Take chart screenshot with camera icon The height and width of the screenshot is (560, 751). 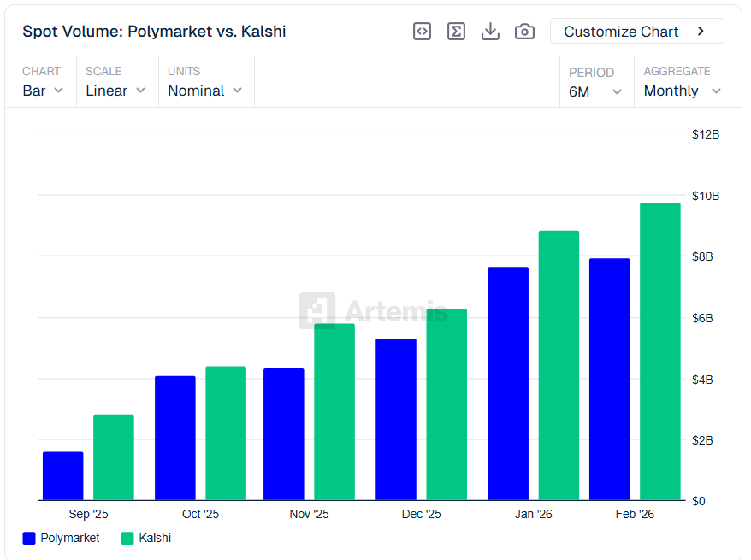click(x=524, y=32)
